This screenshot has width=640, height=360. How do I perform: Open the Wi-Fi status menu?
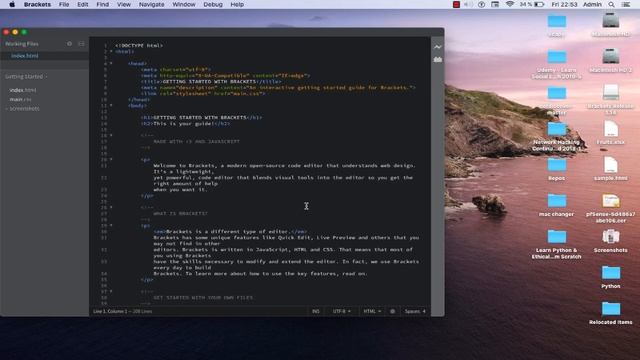(510, 4)
